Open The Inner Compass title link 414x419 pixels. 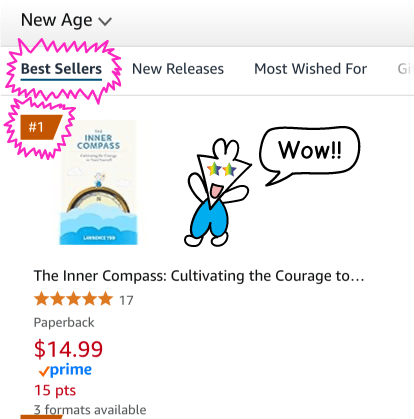199,276
